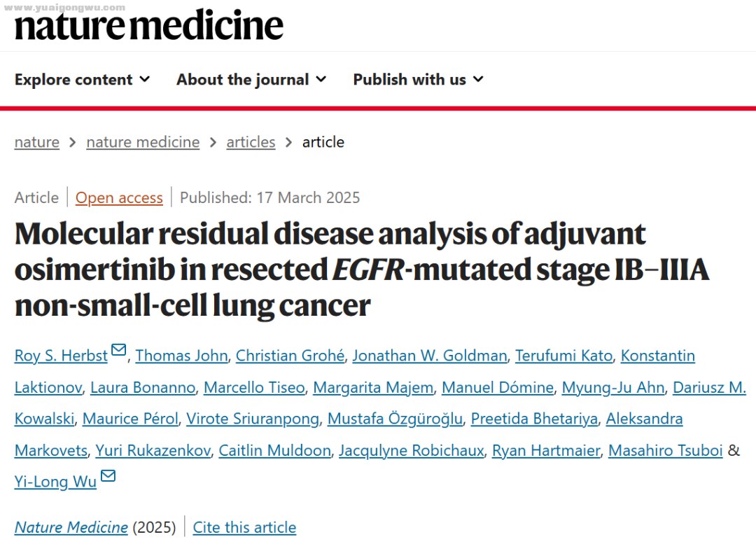756x544 pixels.
Task: Open the About the journal menu
Action: 252,80
